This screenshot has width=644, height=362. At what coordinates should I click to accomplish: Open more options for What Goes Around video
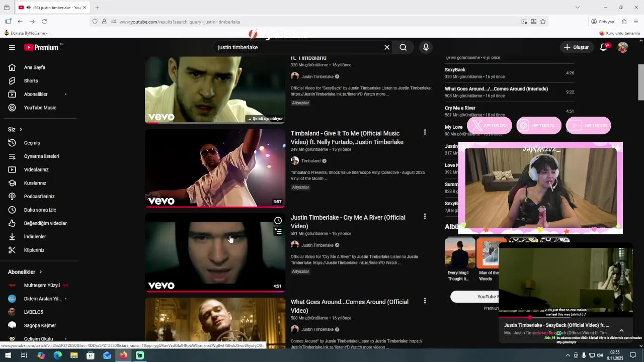(425, 301)
